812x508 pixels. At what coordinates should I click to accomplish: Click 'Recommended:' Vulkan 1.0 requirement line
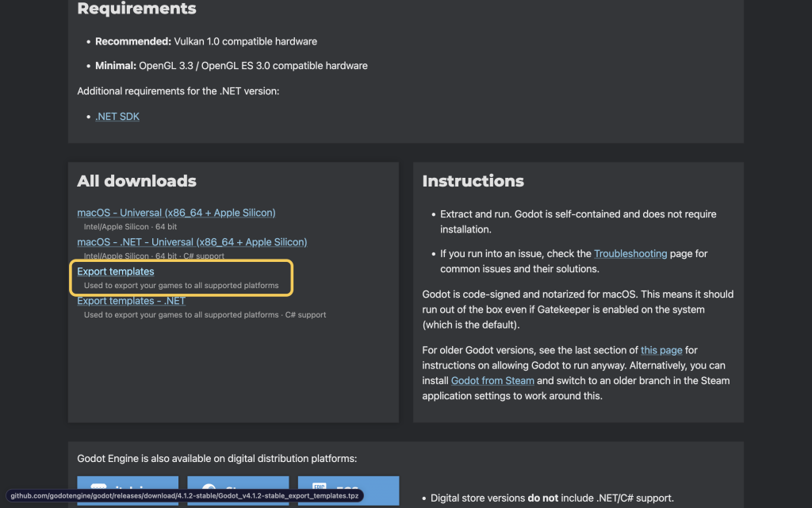[x=206, y=41]
